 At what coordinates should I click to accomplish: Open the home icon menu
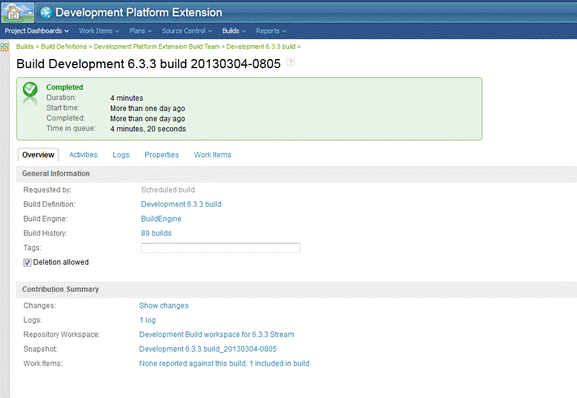pyautogui.click(x=17, y=12)
